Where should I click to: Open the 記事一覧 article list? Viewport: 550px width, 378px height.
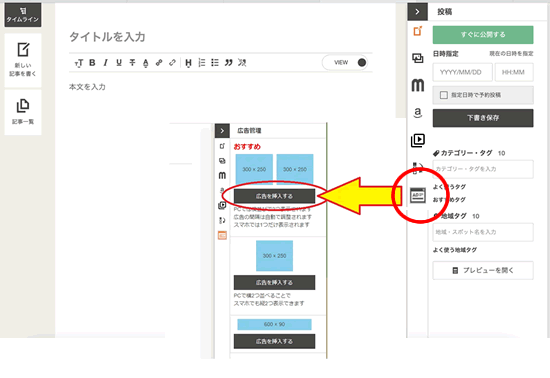coord(23,112)
